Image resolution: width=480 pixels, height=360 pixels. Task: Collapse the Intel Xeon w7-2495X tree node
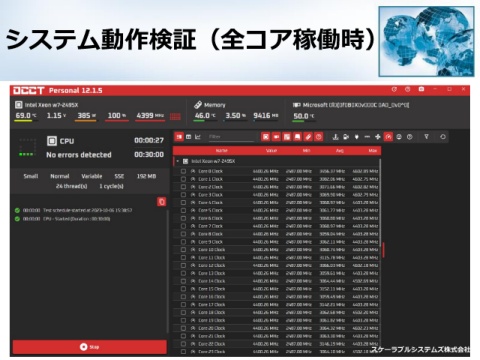click(x=178, y=161)
